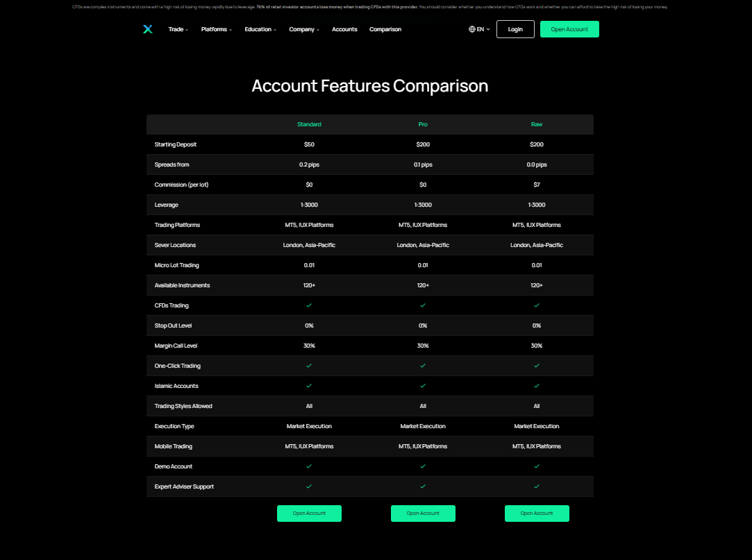
Task: Click the Raw Stop Out Level cell
Action: (537, 325)
